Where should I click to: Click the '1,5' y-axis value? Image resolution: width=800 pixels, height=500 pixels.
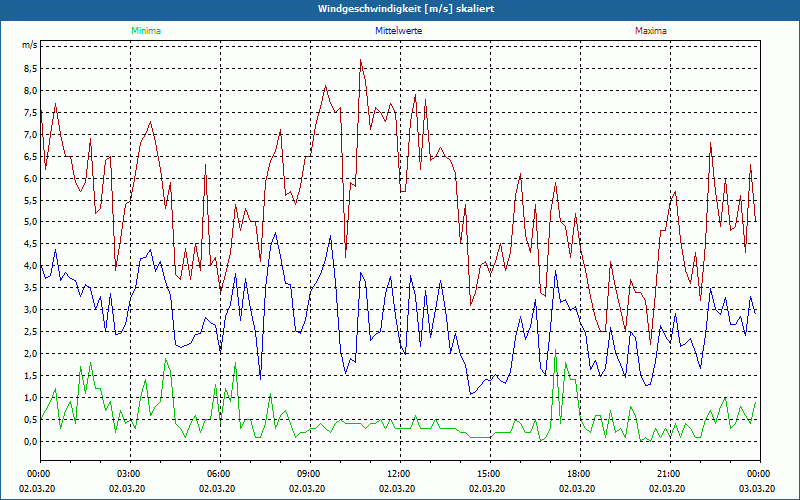pyautogui.click(x=31, y=376)
